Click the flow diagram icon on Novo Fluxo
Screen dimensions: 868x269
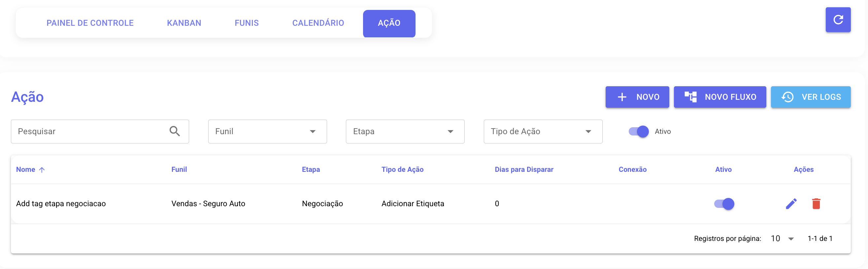(690, 97)
